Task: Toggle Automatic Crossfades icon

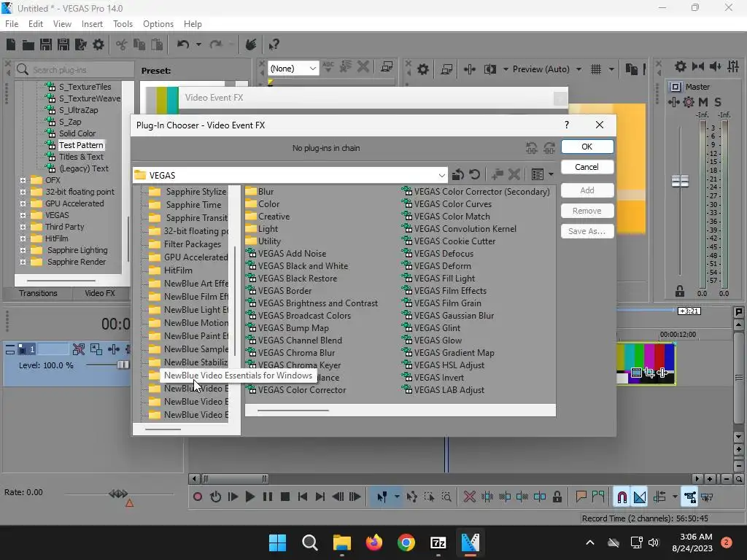Action: (639, 497)
